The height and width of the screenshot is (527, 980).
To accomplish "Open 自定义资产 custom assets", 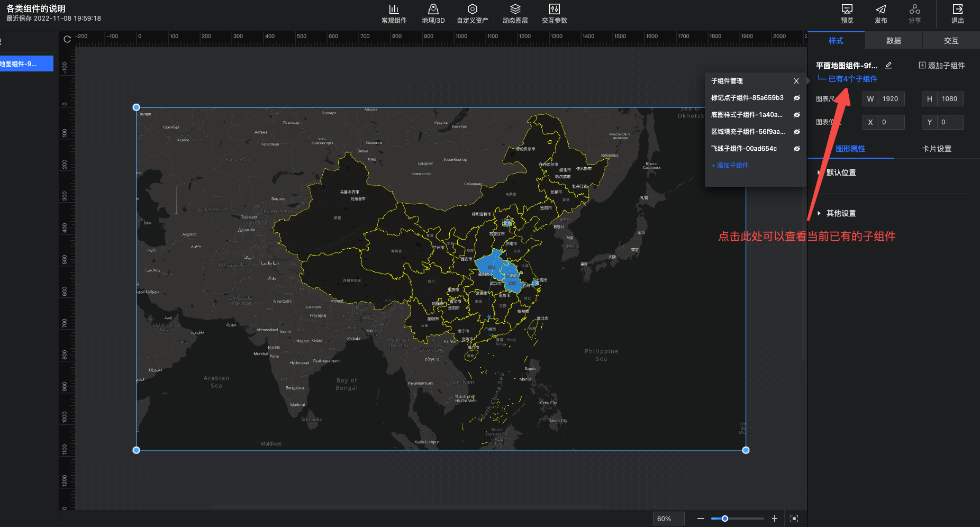I will pos(472,14).
